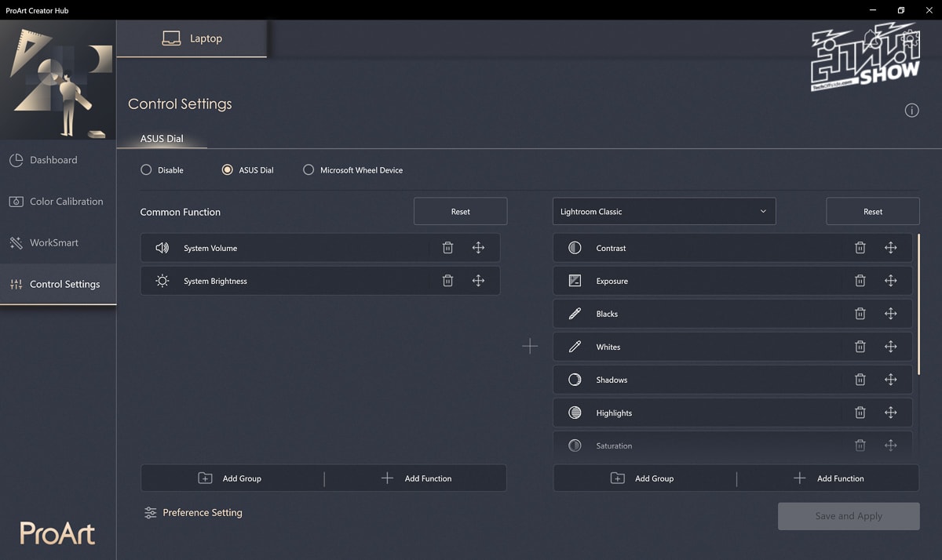
Task: Delete the Blacks function
Action: tap(860, 314)
